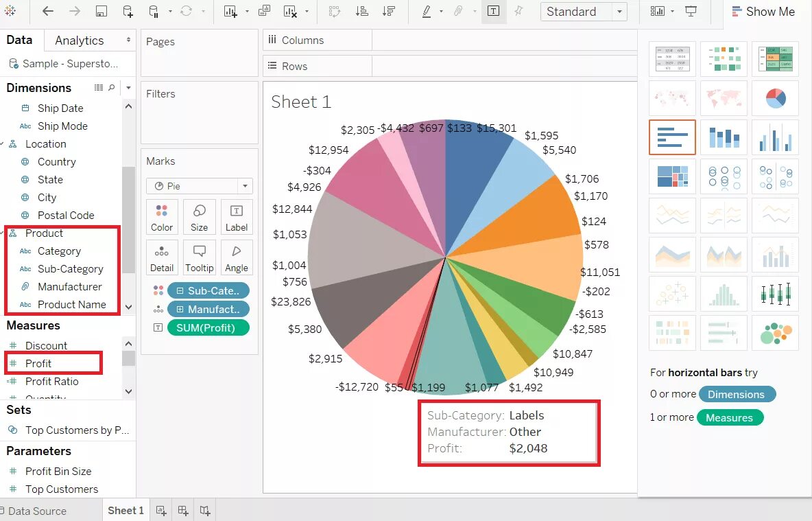Click the Run Update refresh icon

point(187,11)
